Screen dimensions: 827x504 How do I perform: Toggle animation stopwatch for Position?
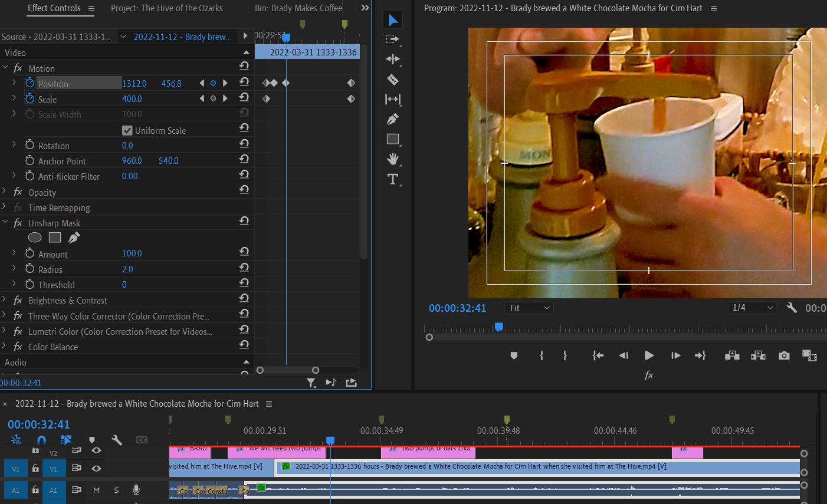[x=29, y=83]
